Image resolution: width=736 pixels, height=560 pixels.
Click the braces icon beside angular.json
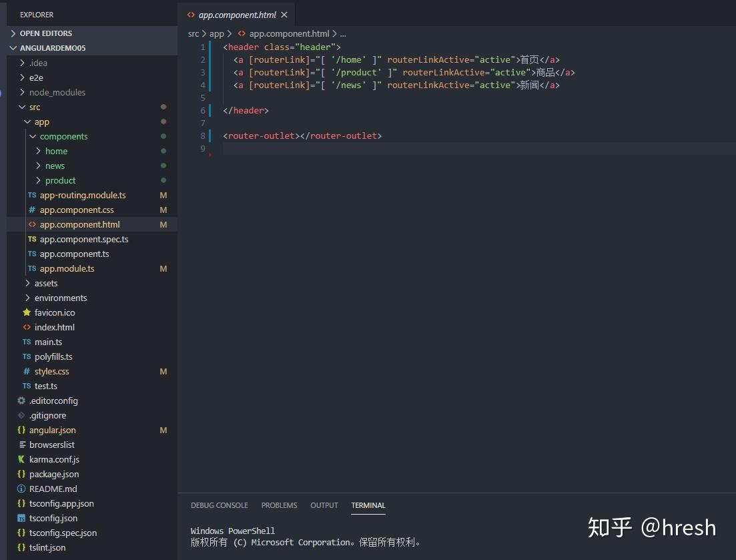point(21,430)
